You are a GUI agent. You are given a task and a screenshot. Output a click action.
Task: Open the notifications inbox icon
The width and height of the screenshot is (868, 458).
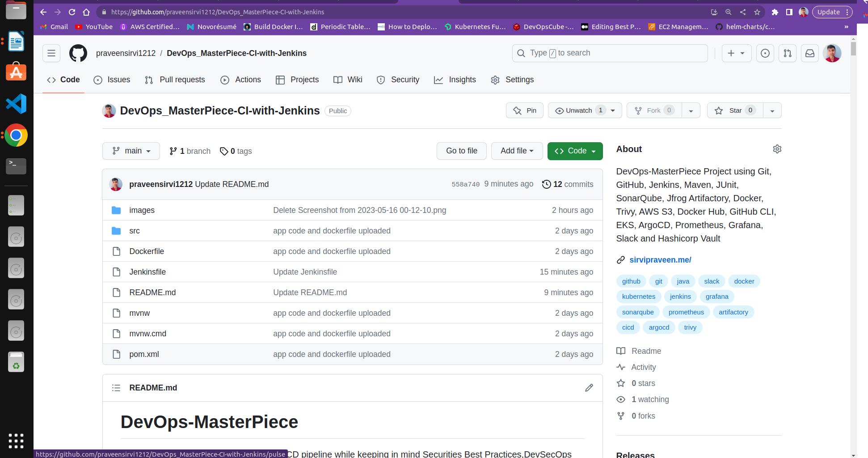pos(810,53)
